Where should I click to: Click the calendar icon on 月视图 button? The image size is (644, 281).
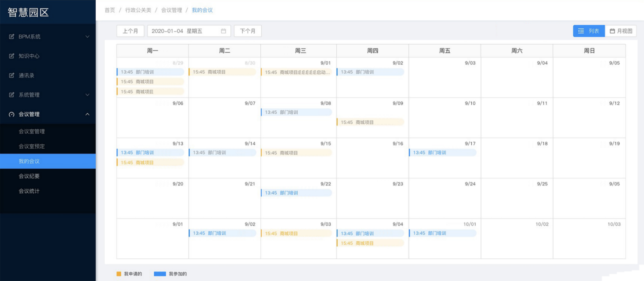click(612, 31)
